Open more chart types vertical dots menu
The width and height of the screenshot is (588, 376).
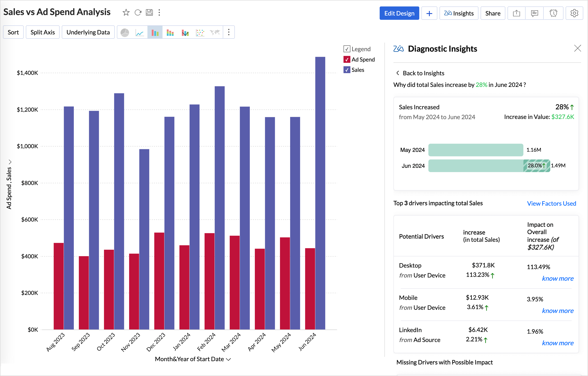point(229,32)
